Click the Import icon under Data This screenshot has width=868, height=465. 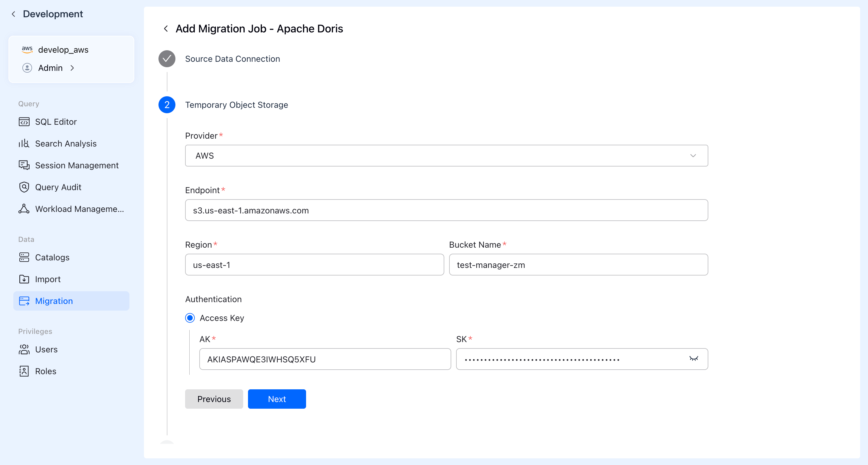(24, 279)
